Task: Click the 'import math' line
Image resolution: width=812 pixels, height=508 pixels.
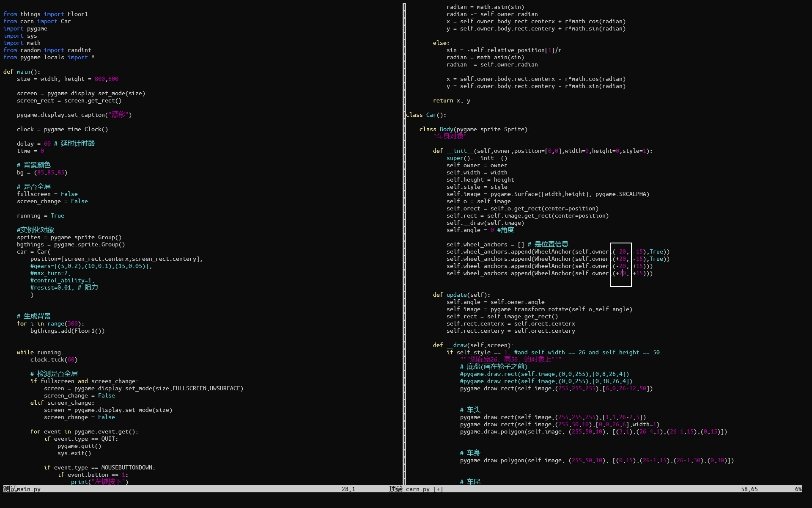Action: (22, 43)
